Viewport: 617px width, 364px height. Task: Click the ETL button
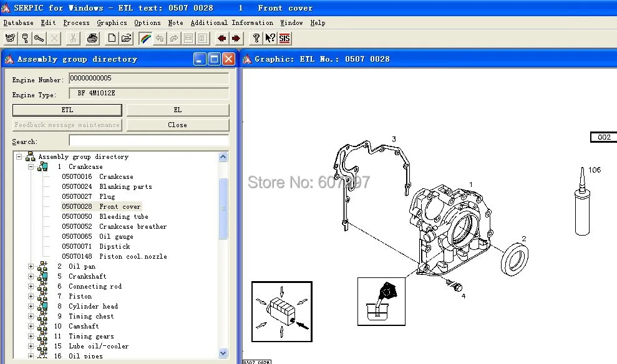[67, 110]
